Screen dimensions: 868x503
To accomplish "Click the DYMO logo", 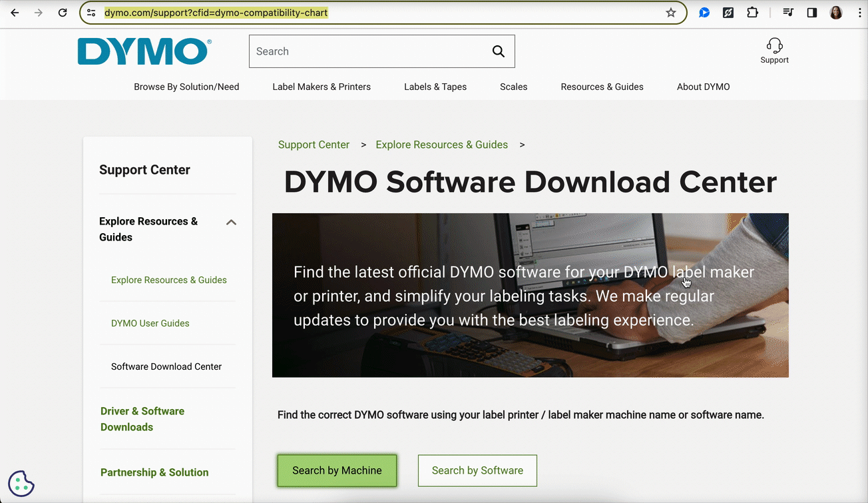I will [x=144, y=52].
